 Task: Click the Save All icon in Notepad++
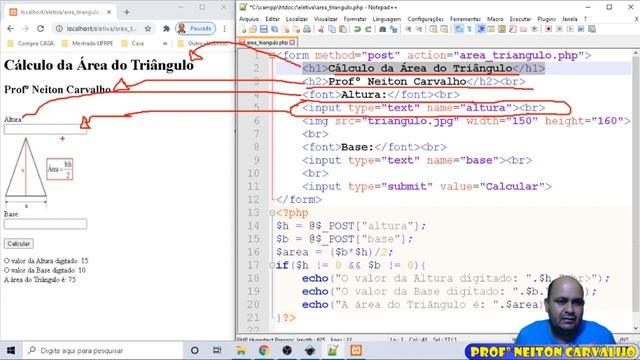[274, 29]
